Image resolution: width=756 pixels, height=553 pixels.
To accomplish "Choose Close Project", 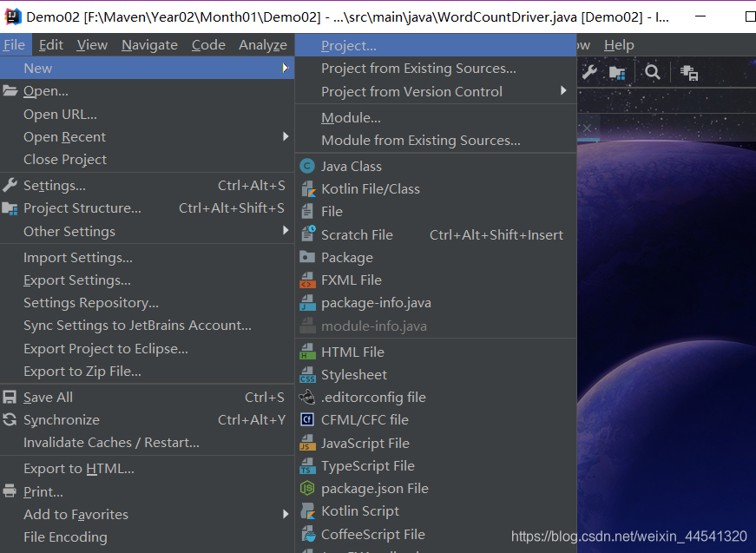I will (147, 159).
